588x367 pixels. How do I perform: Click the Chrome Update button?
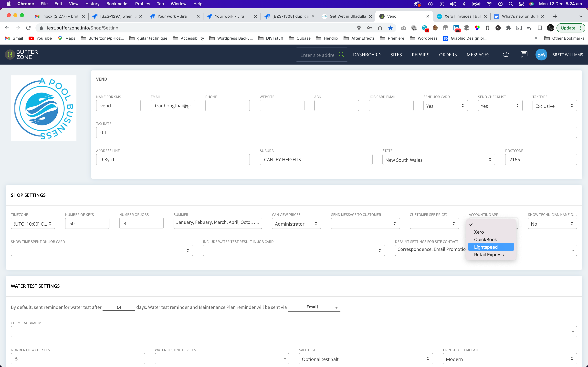568,28
